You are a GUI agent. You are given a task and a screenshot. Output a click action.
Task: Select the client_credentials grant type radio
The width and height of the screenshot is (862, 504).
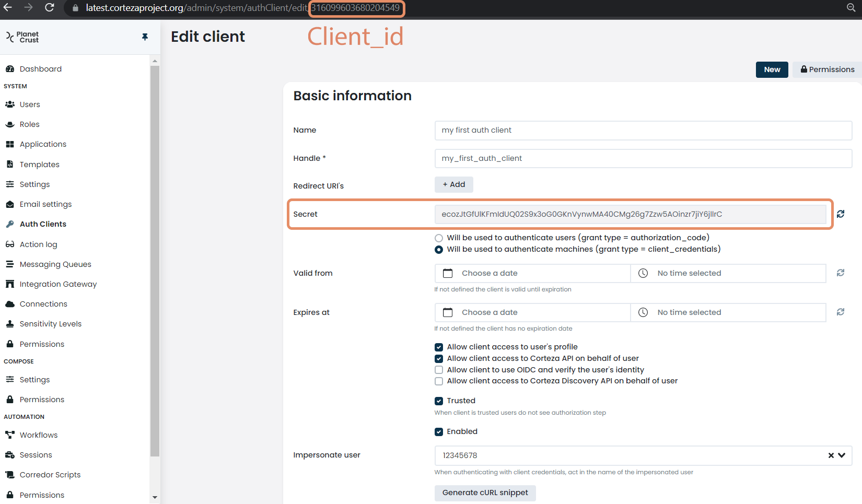[439, 250]
